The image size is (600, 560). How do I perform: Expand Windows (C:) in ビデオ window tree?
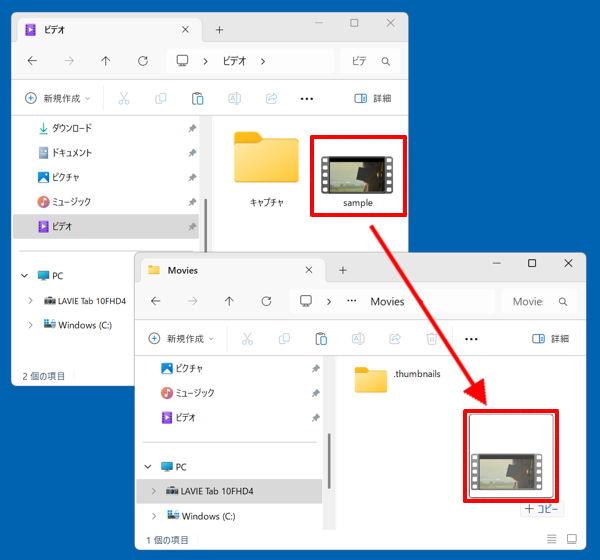(x=31, y=325)
